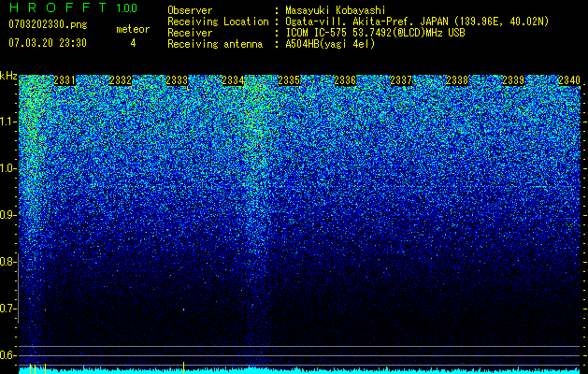Click the 2337 time marker
The height and width of the screenshot is (374, 588).
click(x=401, y=80)
